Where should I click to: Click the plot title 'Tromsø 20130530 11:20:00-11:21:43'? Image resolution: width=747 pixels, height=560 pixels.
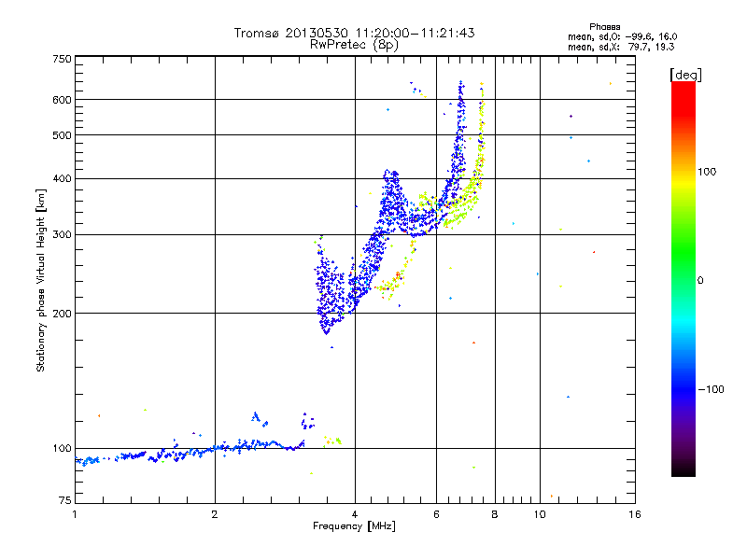coord(354,33)
